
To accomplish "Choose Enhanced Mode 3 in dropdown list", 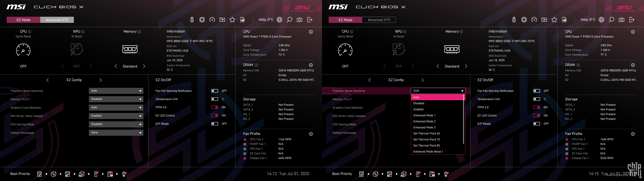I will [437, 128].
